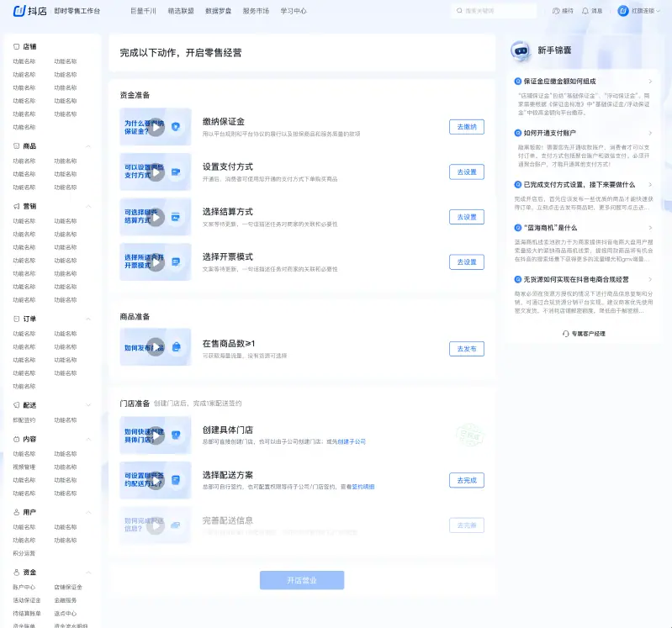Click the 商品 section icon in sidebar
Viewport: 672px width, 628px height.
tap(16, 145)
